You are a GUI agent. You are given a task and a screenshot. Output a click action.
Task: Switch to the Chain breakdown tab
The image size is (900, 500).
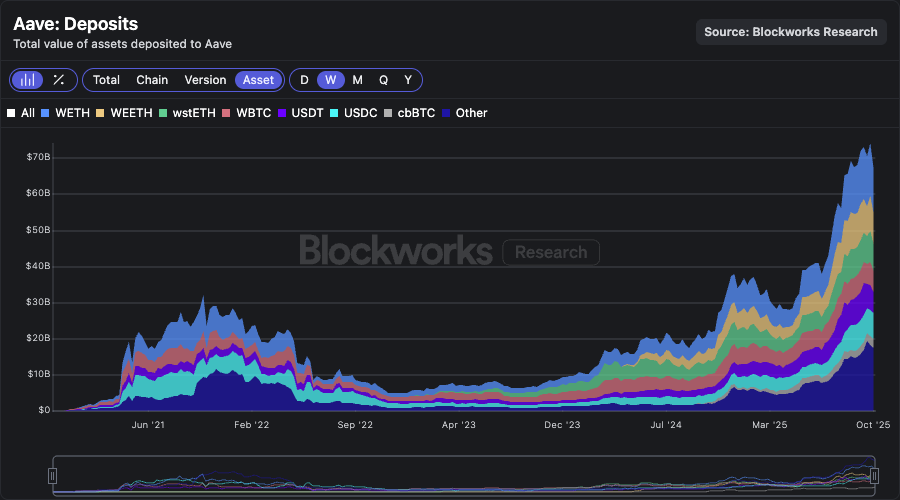click(x=152, y=80)
